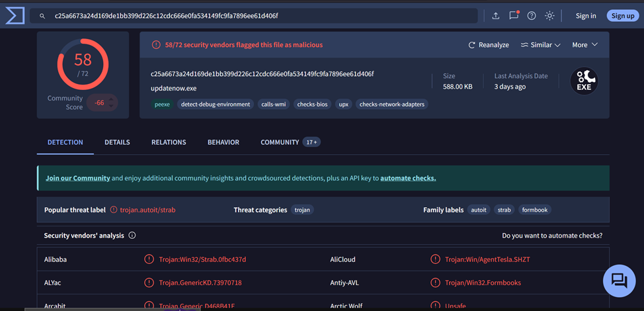This screenshot has width=644, height=311.
Task: Click the -66 community score value
Action: click(x=99, y=103)
